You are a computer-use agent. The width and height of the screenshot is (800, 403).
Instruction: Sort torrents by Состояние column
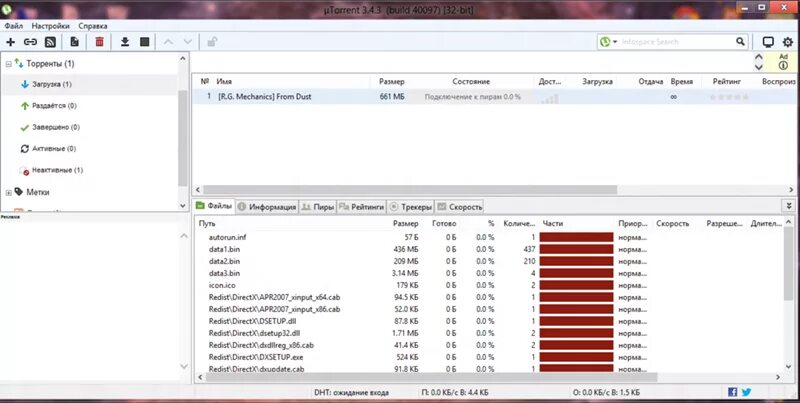(471, 82)
